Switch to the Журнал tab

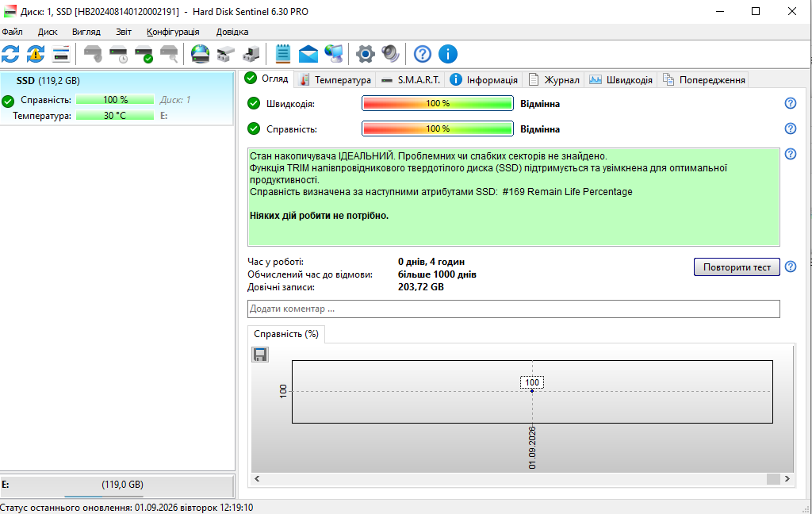[554, 80]
